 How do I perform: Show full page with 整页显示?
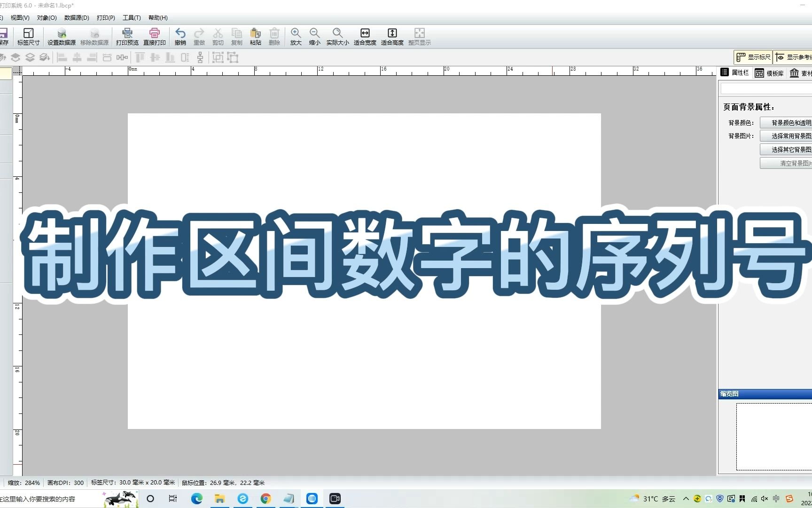click(x=420, y=36)
